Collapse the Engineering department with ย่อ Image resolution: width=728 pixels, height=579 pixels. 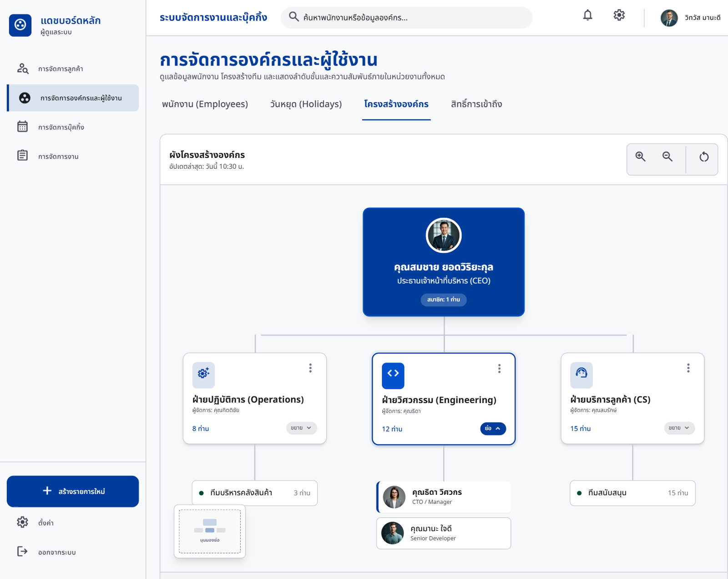point(493,428)
